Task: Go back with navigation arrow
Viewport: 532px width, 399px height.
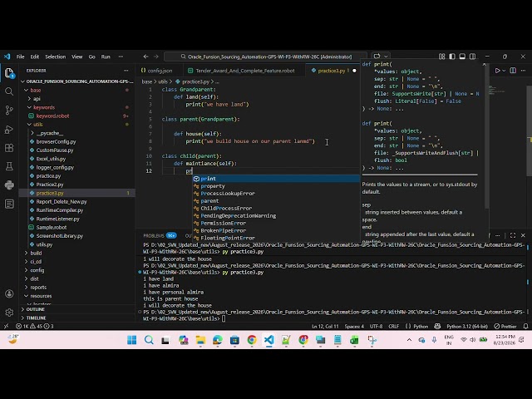Action: click(146, 57)
